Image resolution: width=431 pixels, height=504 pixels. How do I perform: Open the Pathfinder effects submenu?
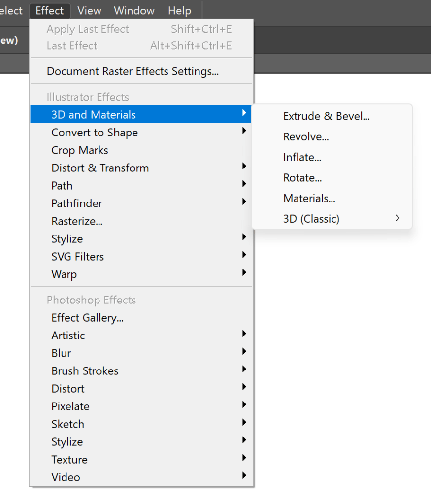pyautogui.click(x=77, y=203)
